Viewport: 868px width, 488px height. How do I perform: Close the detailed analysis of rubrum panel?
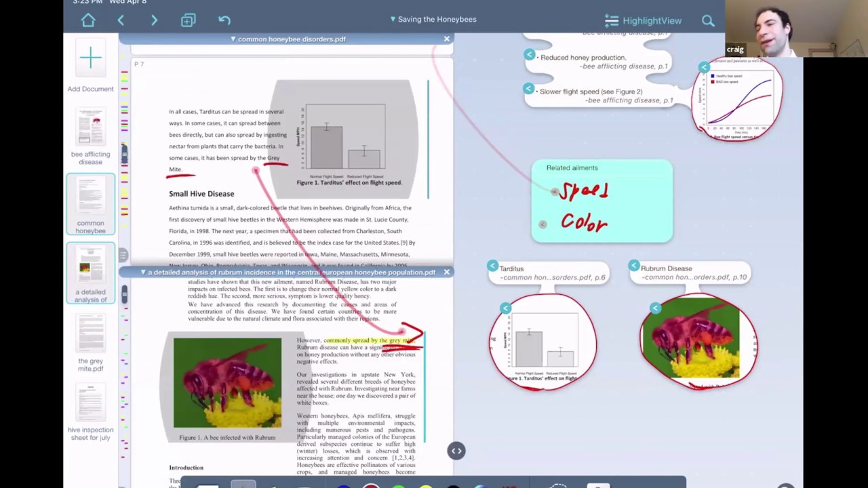pos(446,272)
